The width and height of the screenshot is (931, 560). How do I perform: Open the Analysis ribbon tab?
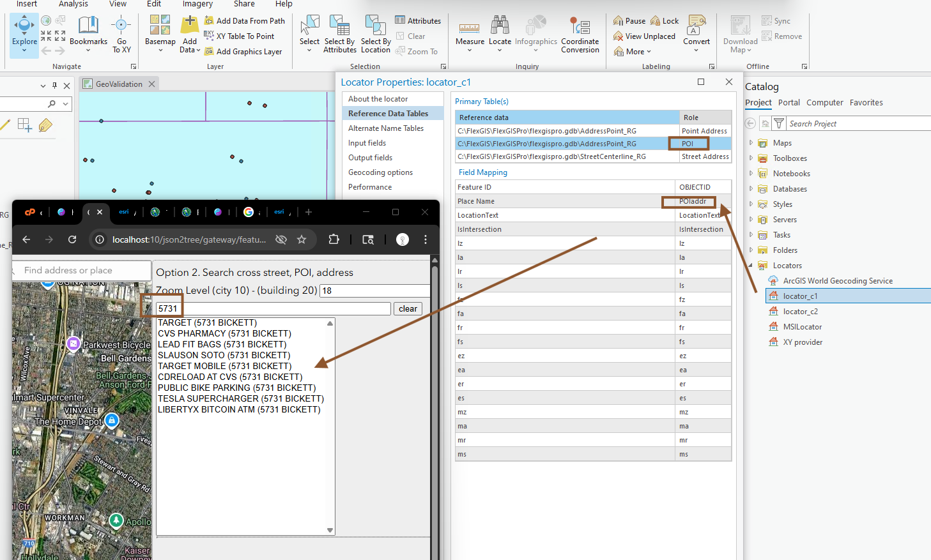pos(73,4)
